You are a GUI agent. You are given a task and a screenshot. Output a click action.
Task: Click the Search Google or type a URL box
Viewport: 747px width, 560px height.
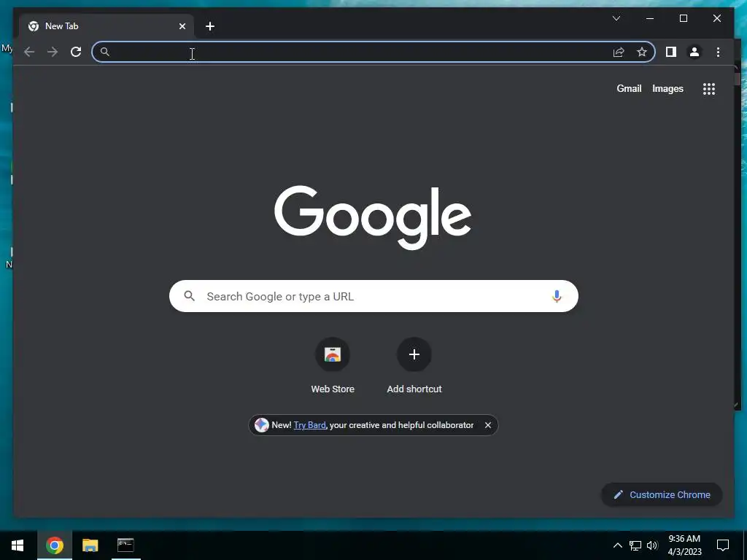click(x=373, y=296)
